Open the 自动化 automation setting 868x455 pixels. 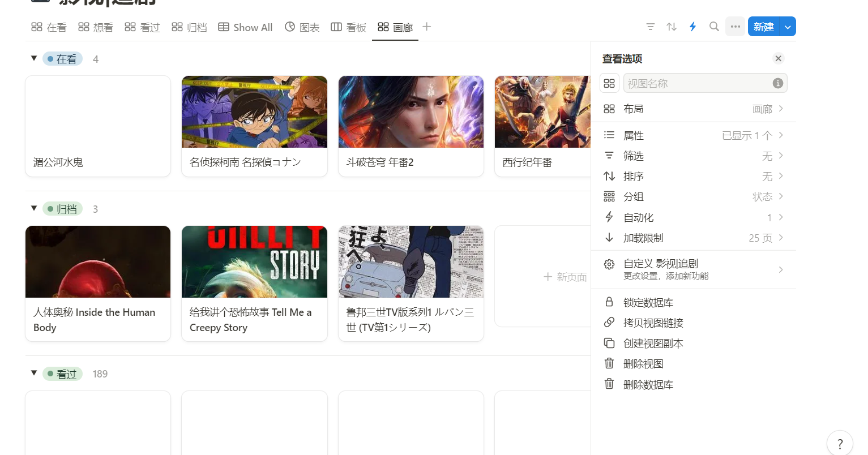click(x=694, y=217)
